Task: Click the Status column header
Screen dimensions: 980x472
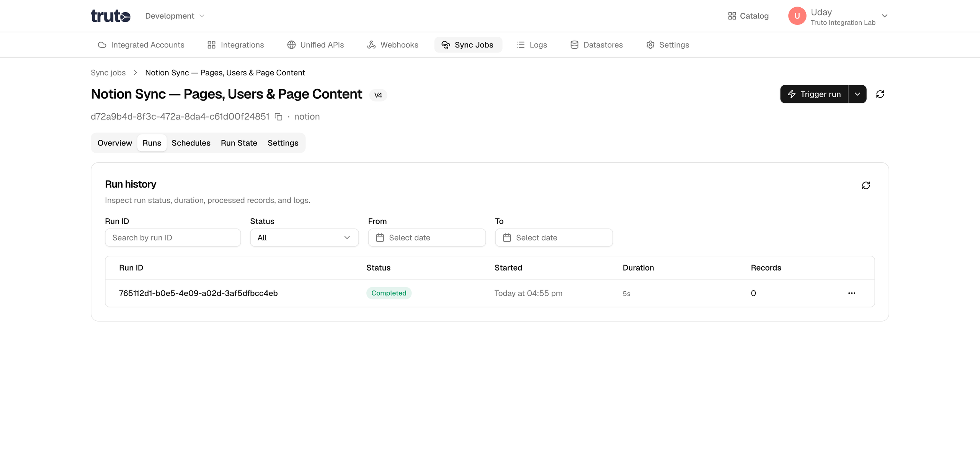Action: tap(378, 268)
